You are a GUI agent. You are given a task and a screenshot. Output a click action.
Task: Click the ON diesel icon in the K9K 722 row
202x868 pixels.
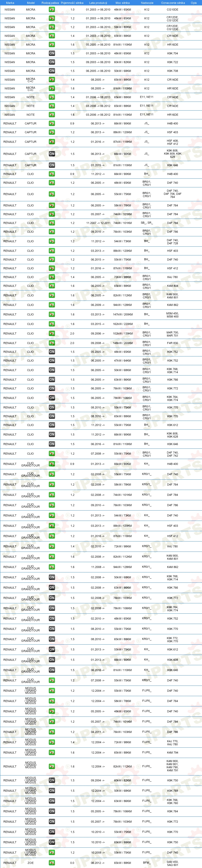(52, 62)
